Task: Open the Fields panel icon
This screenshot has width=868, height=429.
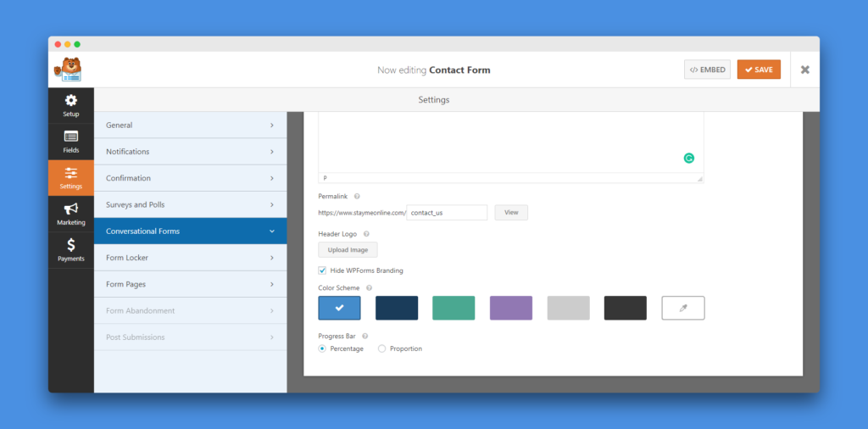Action: pos(71,137)
